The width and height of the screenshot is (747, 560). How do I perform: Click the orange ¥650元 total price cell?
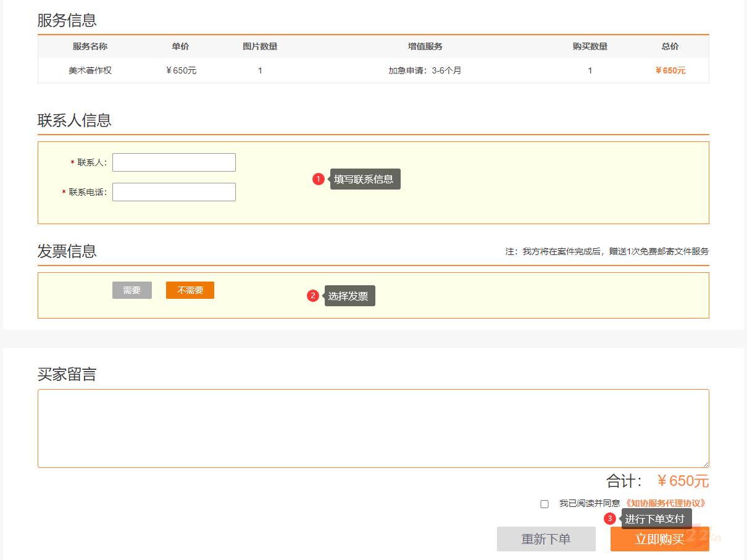(x=670, y=70)
